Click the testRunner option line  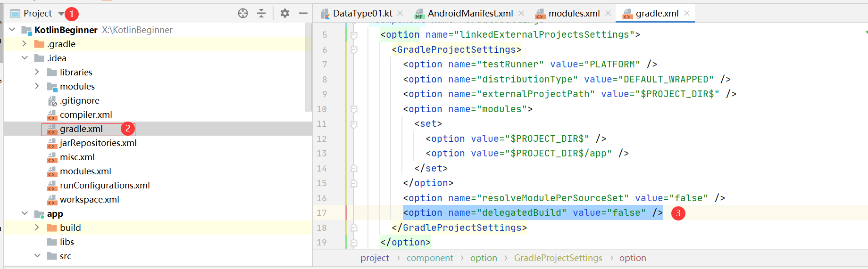pyautogui.click(x=530, y=65)
